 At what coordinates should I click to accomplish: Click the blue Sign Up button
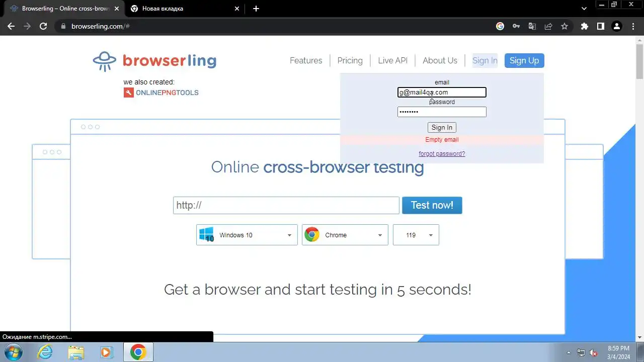coord(524,60)
